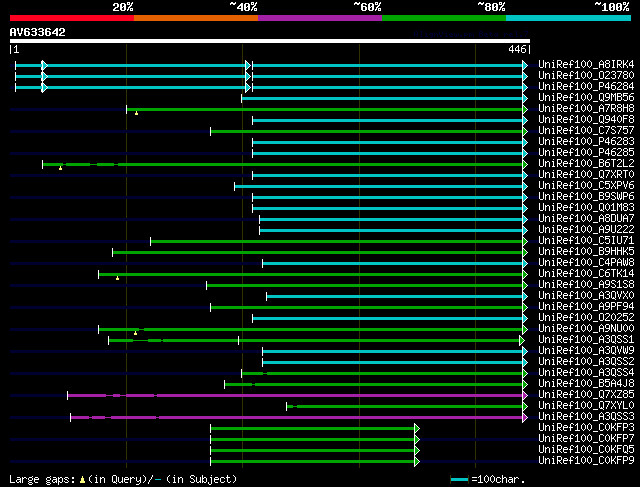Select the UniRef100_C5XPV6 label
The height and width of the screenshot is (487, 640).
[586, 186]
